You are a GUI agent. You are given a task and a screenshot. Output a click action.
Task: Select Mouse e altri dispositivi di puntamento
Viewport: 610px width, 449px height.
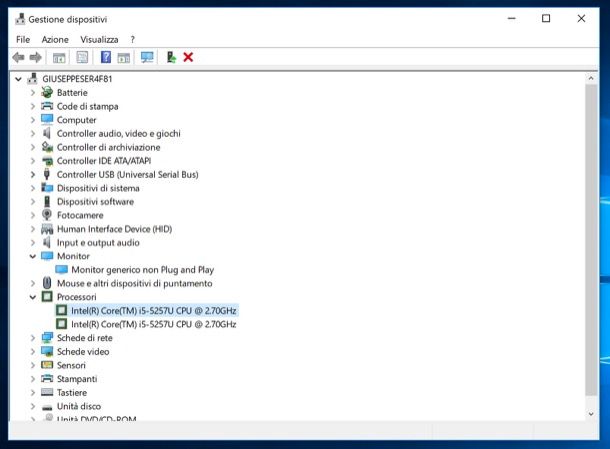[x=135, y=283]
